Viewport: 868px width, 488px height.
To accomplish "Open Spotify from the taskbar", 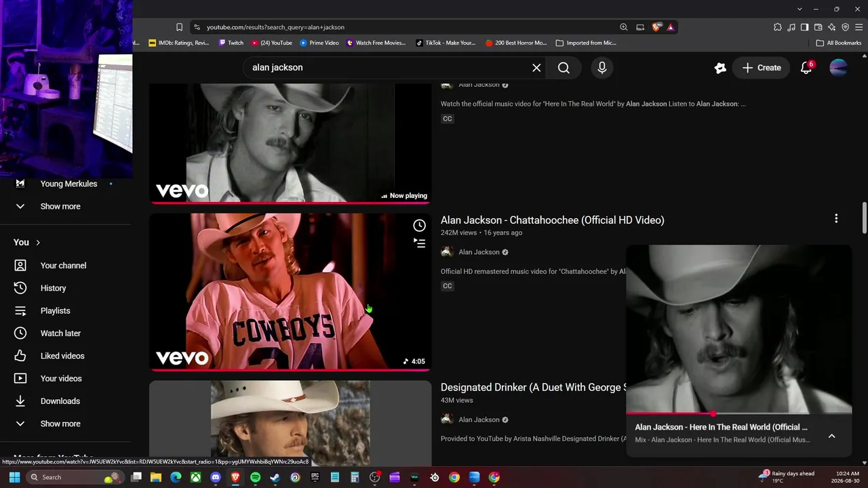I will tap(255, 477).
